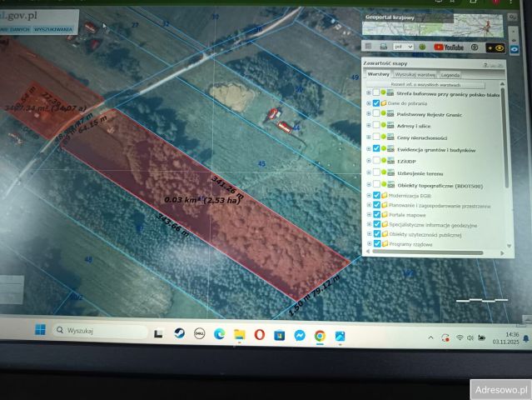The image size is (532, 400).
Task: Expand the Adresy i ulice layer node
Action: pos(369,125)
